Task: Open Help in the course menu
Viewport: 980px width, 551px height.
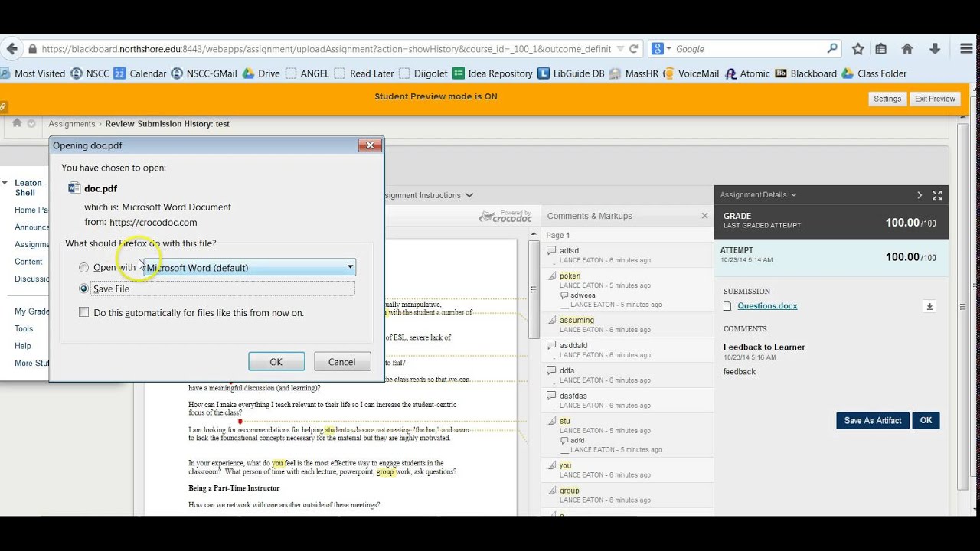Action: click(23, 346)
